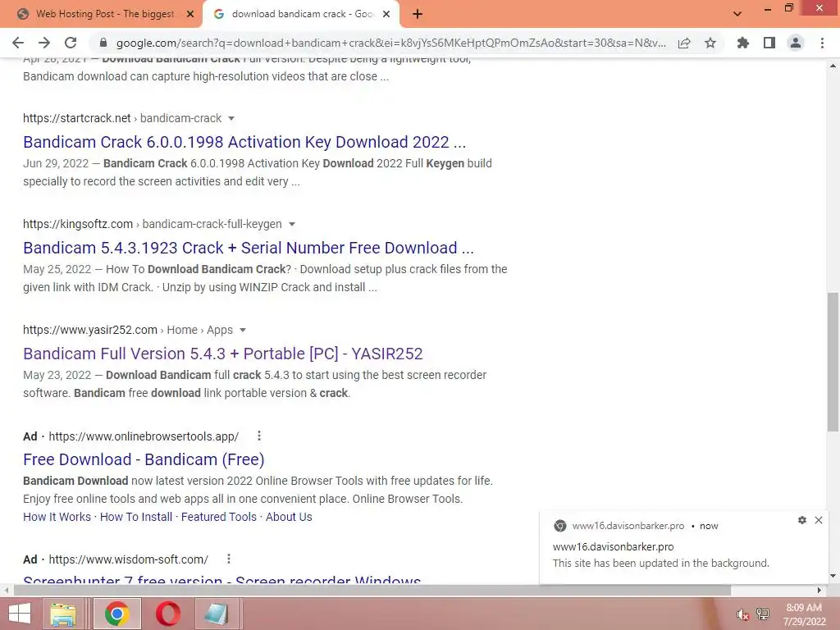Open the Chrome profile avatar

click(796, 43)
